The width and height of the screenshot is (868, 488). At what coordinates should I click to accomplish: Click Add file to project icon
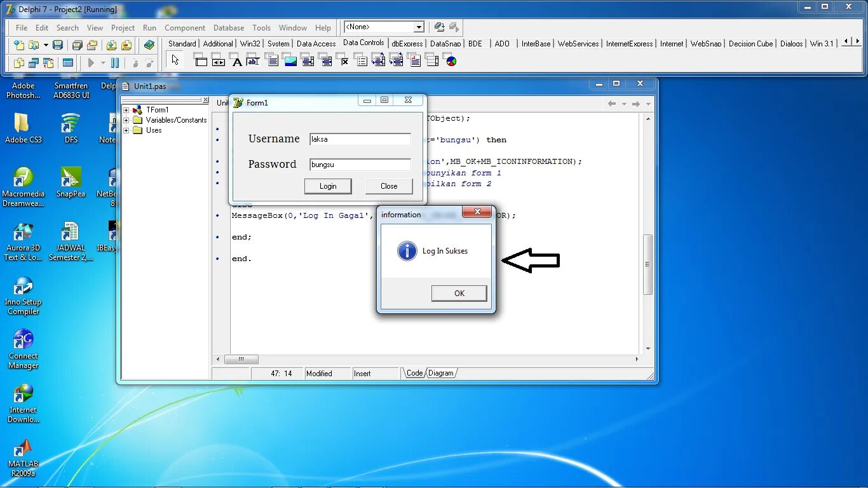111,45
